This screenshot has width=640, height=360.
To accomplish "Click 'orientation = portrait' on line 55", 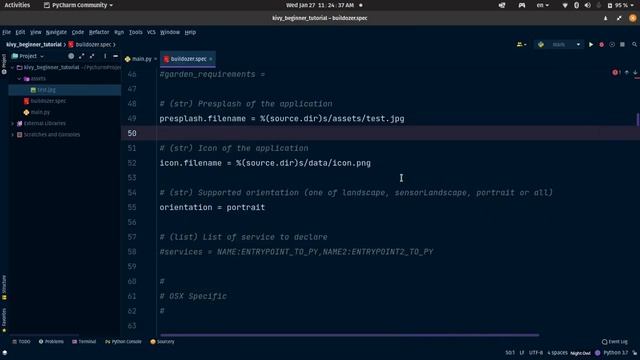I will coord(212,207).
